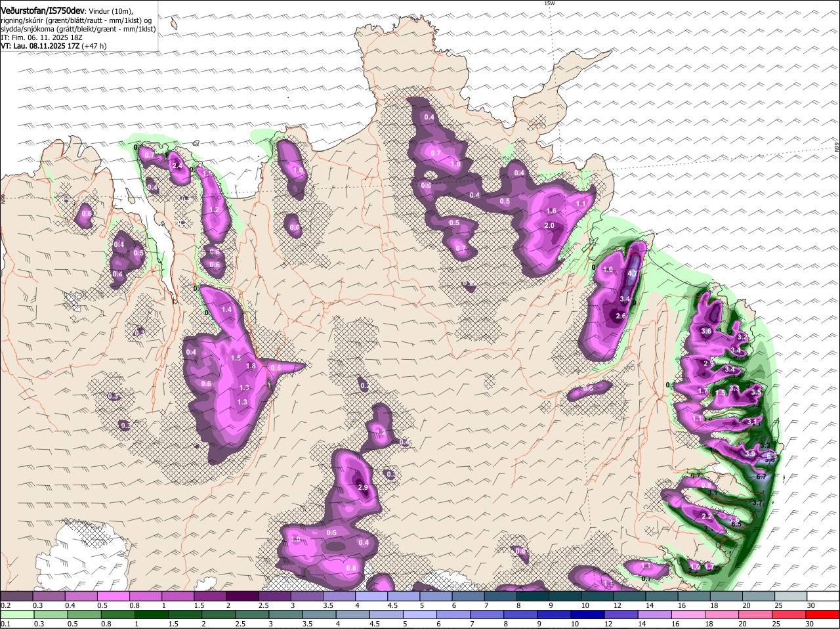Pick the lavender snow swatch labelled 4.5

[x=404, y=596]
